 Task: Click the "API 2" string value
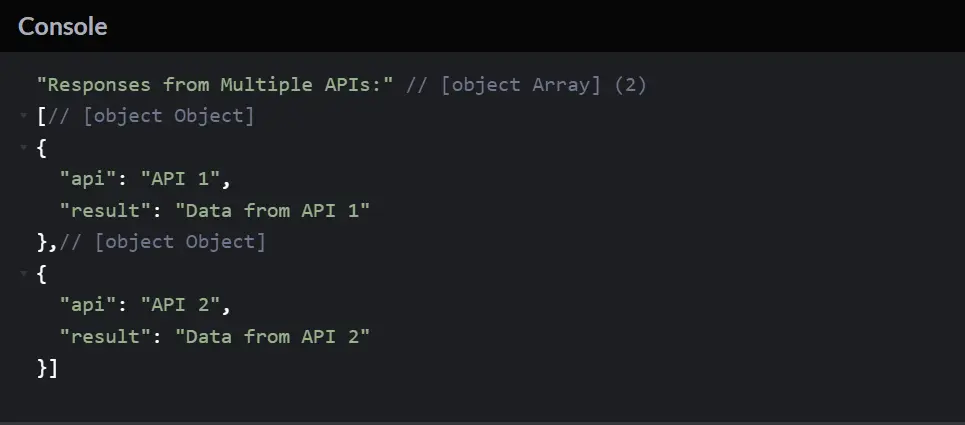point(186,304)
